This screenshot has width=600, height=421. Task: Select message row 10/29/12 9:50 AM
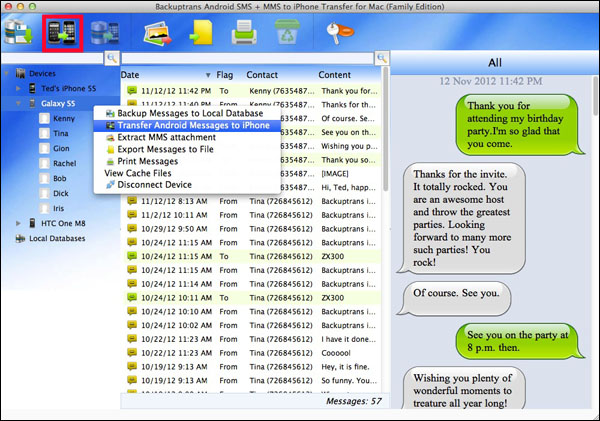coord(253,229)
